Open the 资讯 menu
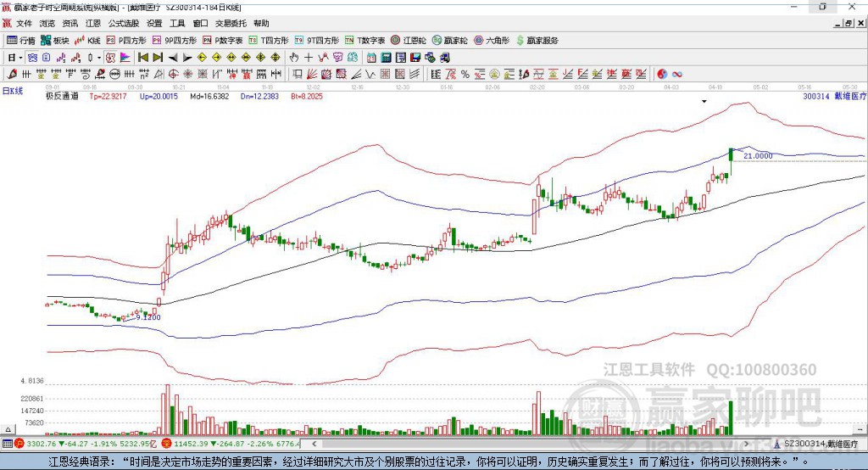 [x=70, y=23]
